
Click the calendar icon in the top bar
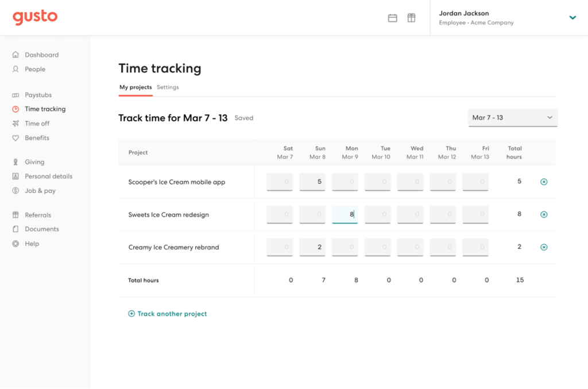[393, 18]
